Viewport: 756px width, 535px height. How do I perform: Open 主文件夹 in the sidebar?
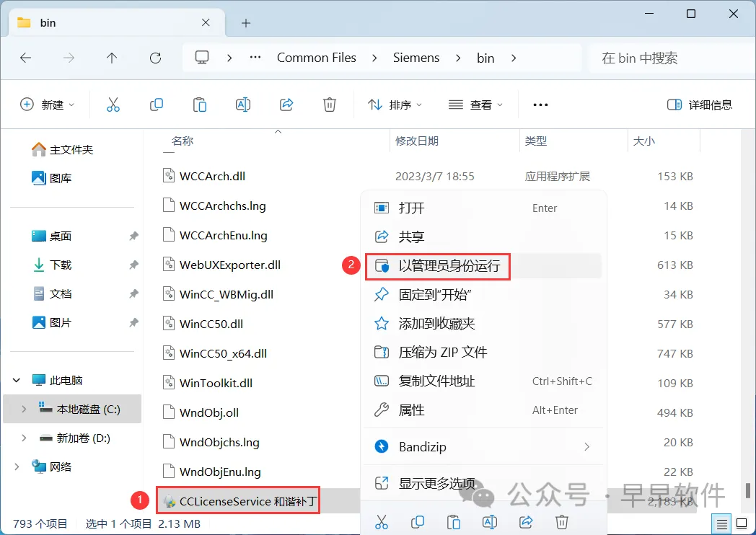pos(62,150)
